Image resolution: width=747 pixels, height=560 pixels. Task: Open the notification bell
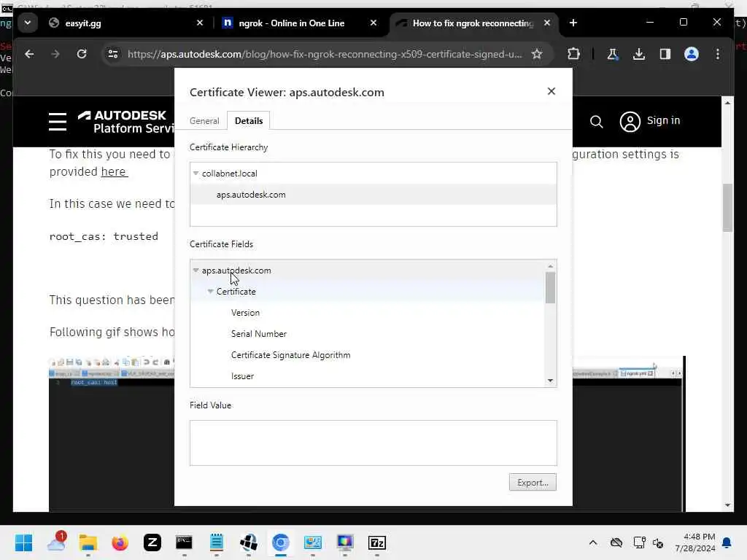[727, 542]
